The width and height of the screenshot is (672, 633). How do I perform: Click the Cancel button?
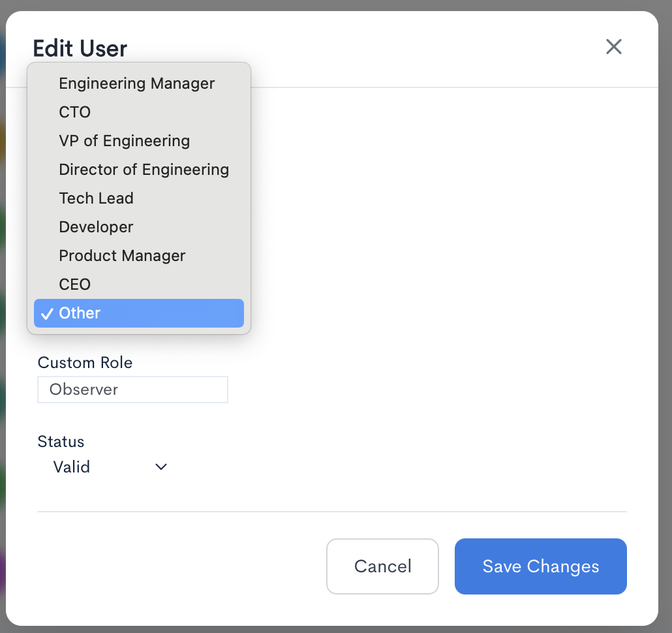point(383,566)
